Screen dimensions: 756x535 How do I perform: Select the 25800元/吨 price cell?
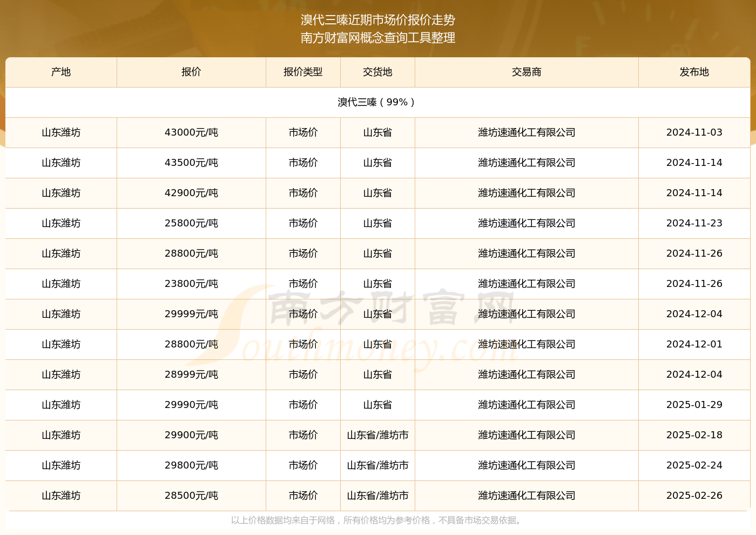[x=191, y=223]
